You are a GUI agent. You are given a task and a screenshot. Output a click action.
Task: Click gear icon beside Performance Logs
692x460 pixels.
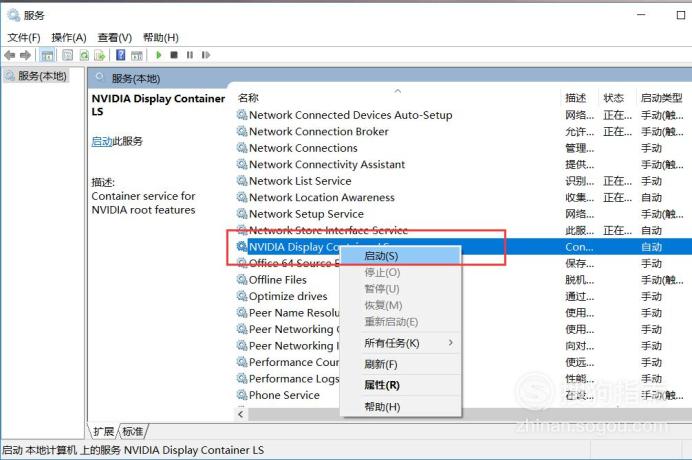click(242, 378)
